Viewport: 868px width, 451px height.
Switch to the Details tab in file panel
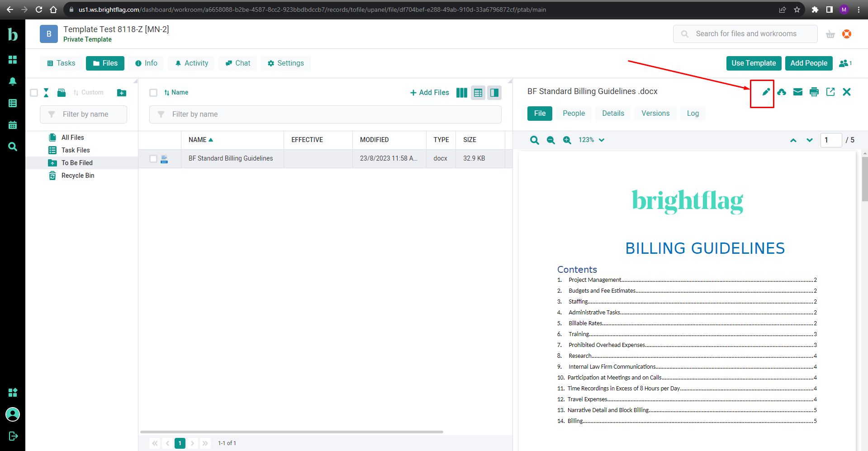click(x=613, y=114)
